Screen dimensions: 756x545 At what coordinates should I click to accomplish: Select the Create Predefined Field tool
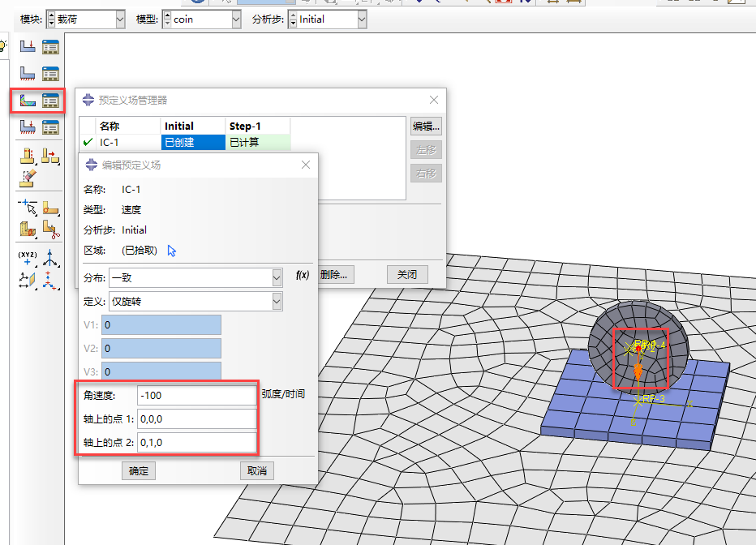(x=28, y=101)
